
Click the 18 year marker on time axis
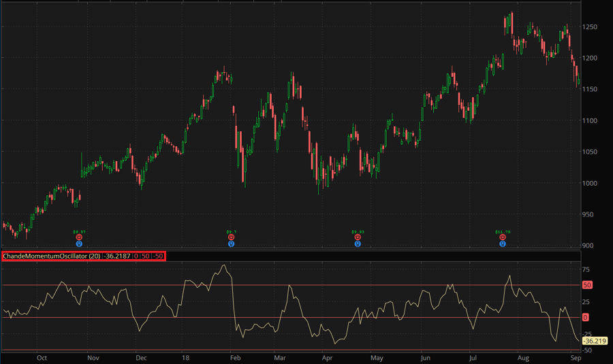(x=185, y=357)
